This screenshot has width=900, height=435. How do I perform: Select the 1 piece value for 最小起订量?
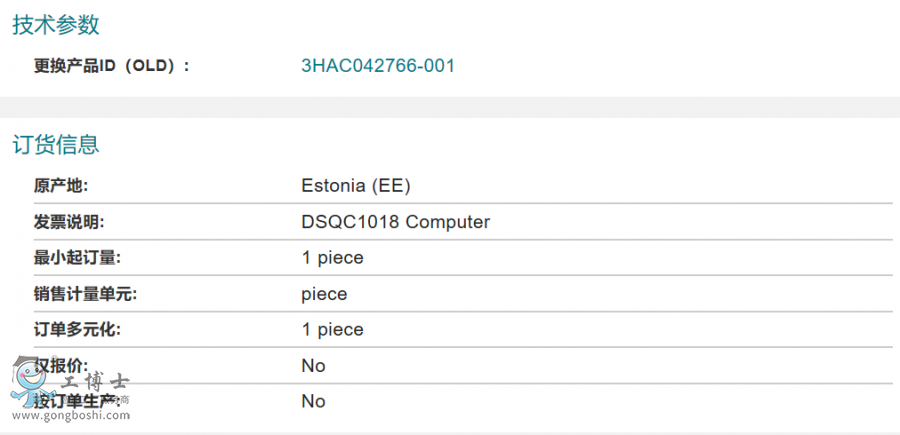[x=332, y=258]
